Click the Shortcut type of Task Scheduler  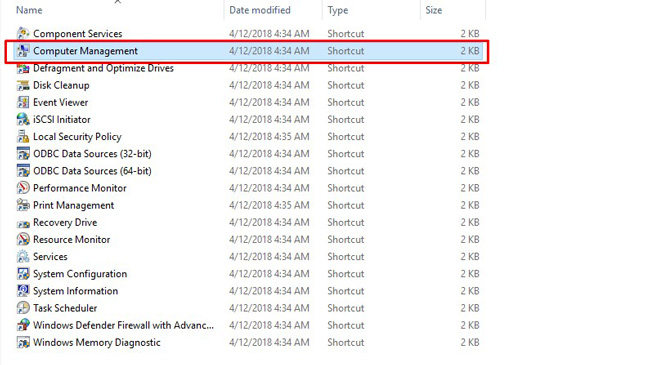click(x=346, y=308)
